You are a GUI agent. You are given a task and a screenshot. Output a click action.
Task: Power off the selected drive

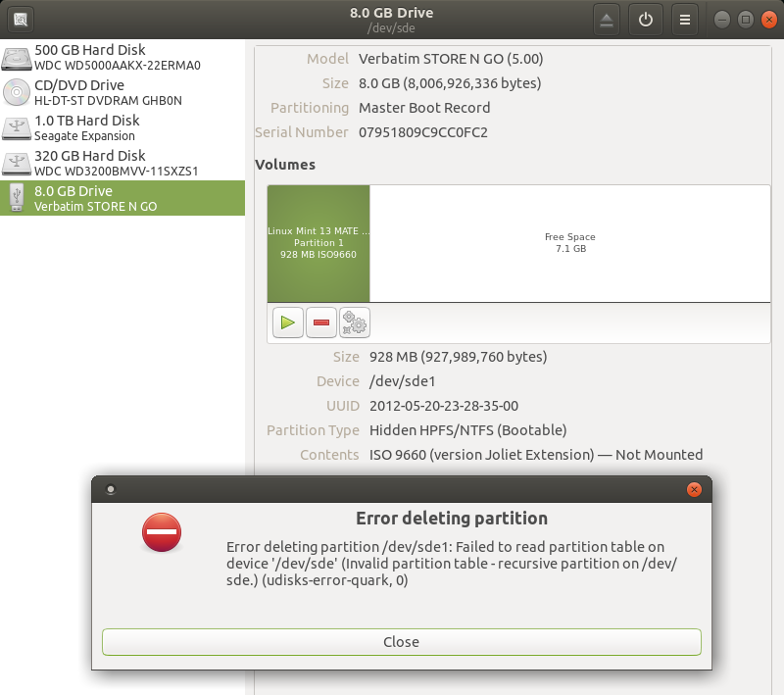(x=646, y=20)
